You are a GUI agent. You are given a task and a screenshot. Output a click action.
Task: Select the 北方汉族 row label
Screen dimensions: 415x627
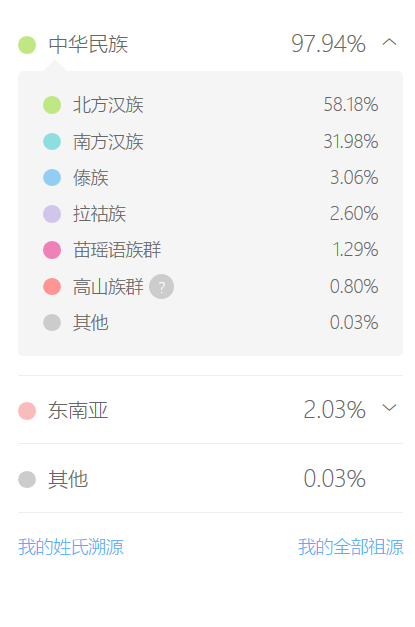pos(108,105)
